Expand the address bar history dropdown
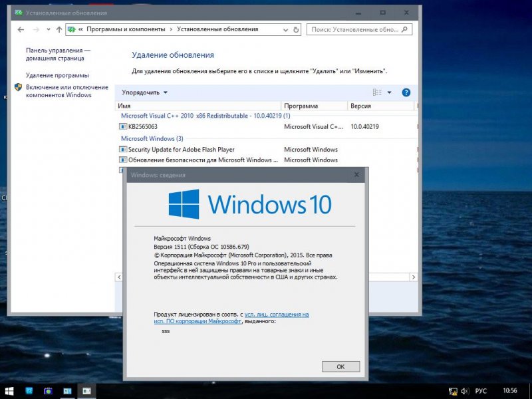This screenshot has height=399, width=532. pos(286,30)
